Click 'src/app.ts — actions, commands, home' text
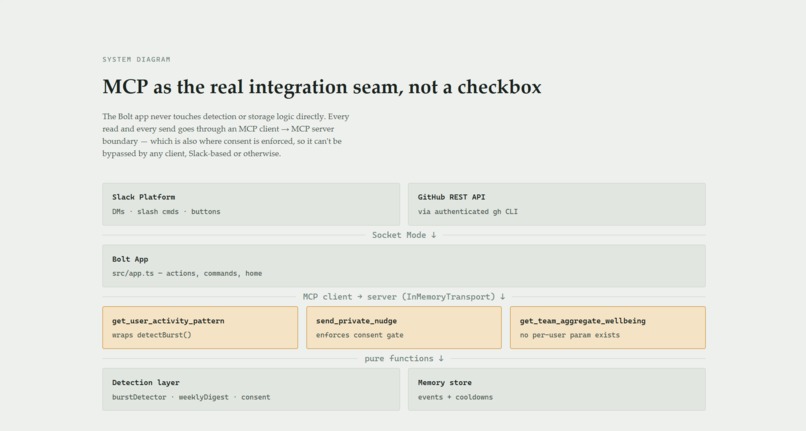 187,274
